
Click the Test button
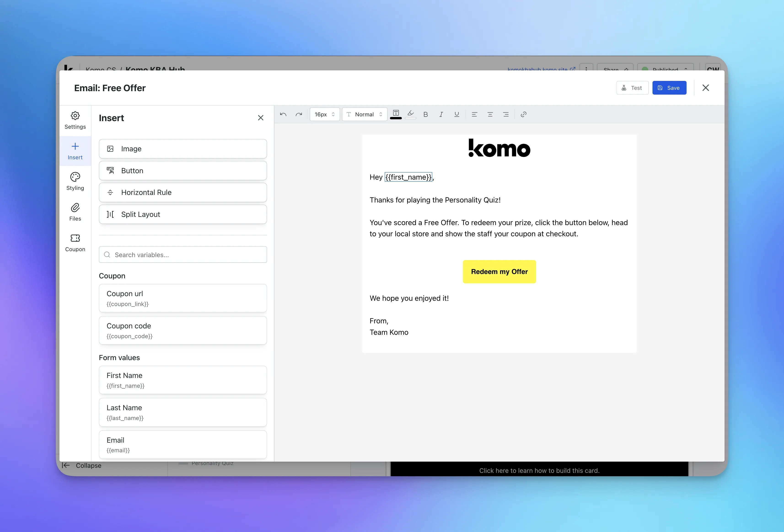pos(632,88)
